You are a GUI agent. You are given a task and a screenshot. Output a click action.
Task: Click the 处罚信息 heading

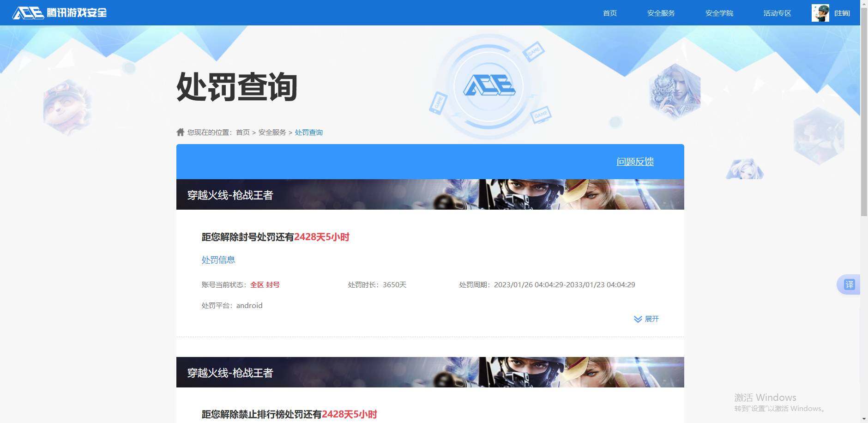[x=218, y=260]
